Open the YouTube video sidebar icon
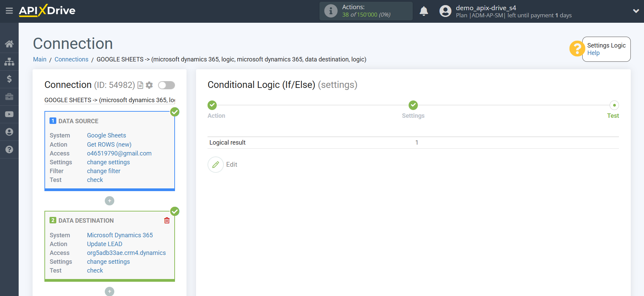This screenshot has height=296, width=644. [x=9, y=114]
